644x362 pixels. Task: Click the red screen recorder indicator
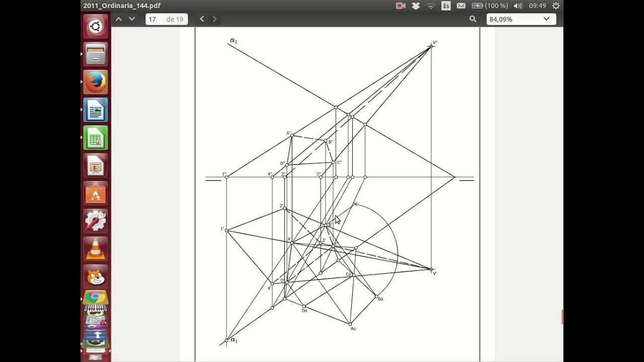click(x=401, y=6)
